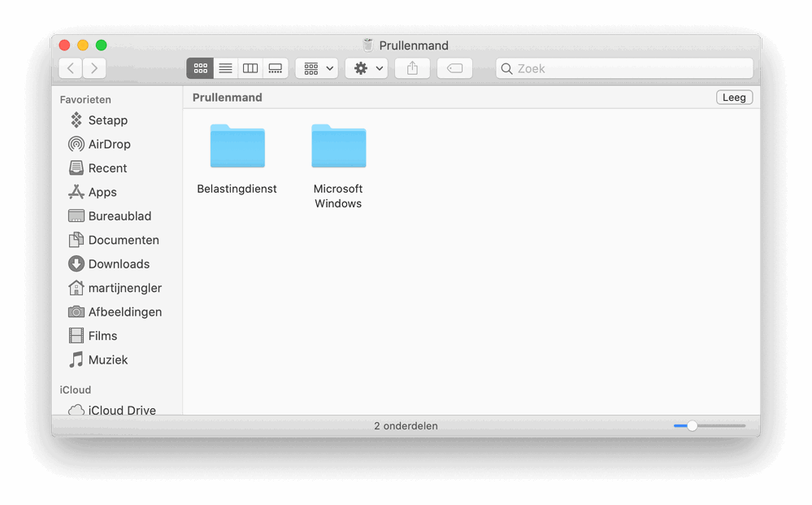Open Bureaublad in the sidebar
The image size is (812, 505).
point(119,216)
